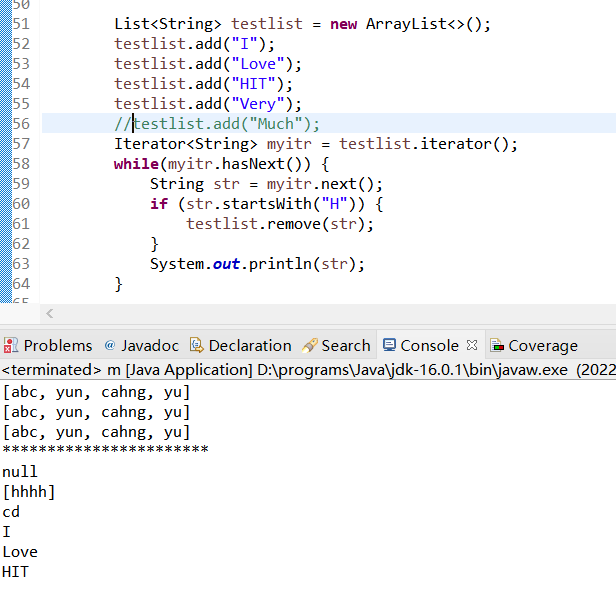Click the commented testlist.add("Much") line
Image resolution: width=616 pixels, height=603 pixels.
coord(217,124)
